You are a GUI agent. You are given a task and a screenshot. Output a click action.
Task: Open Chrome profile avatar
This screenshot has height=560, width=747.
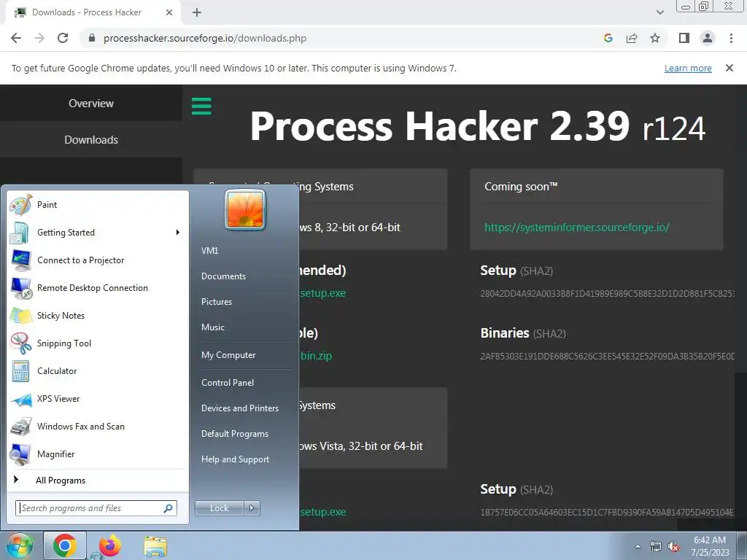[x=708, y=38]
